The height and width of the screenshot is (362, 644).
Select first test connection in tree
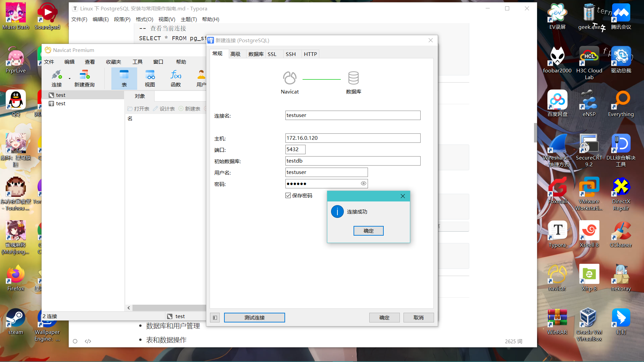pos(60,95)
